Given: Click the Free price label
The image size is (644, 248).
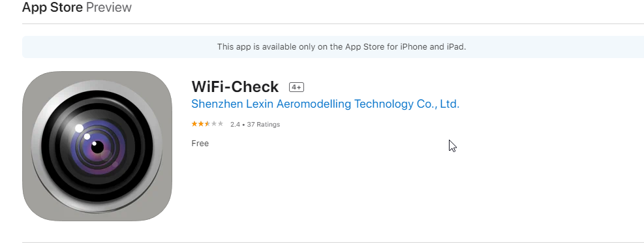Looking at the screenshot, I should (x=200, y=144).
